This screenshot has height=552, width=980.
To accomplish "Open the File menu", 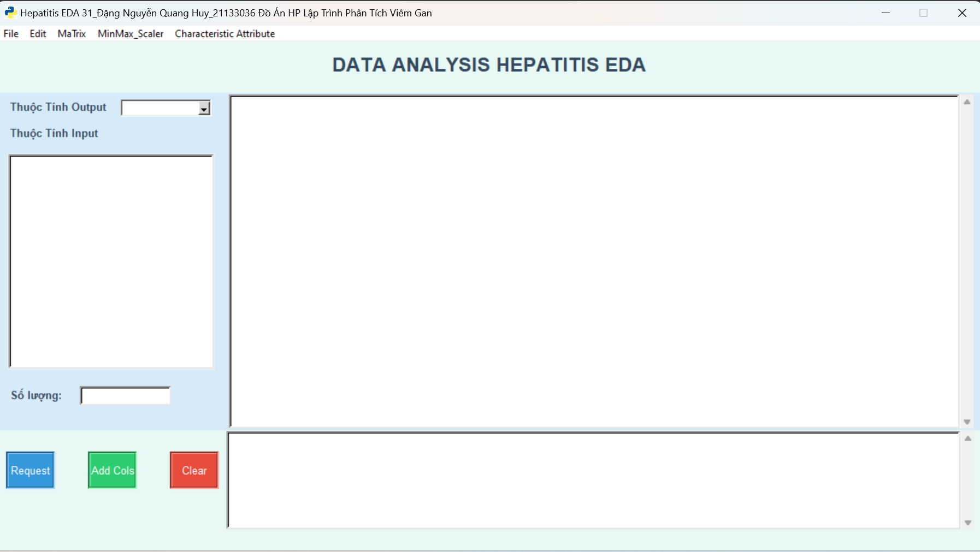I will coord(11,33).
